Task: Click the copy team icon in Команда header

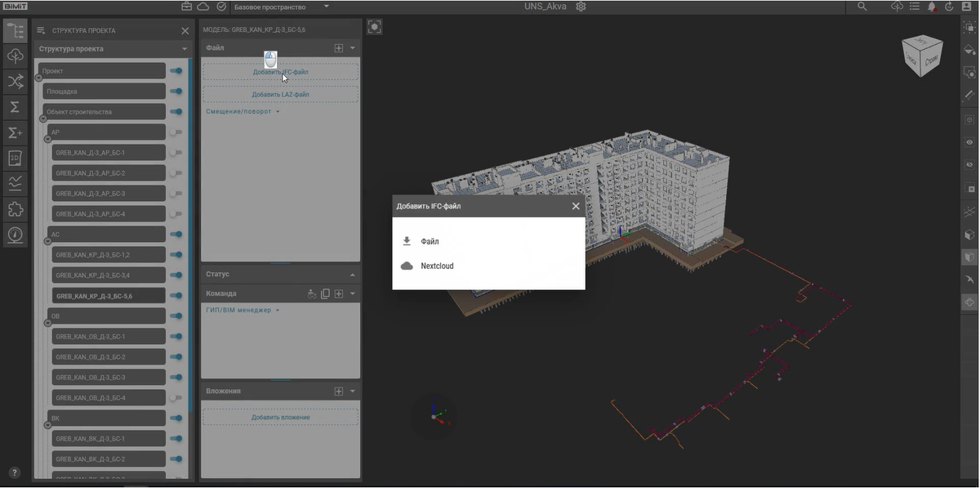Action: [x=325, y=293]
